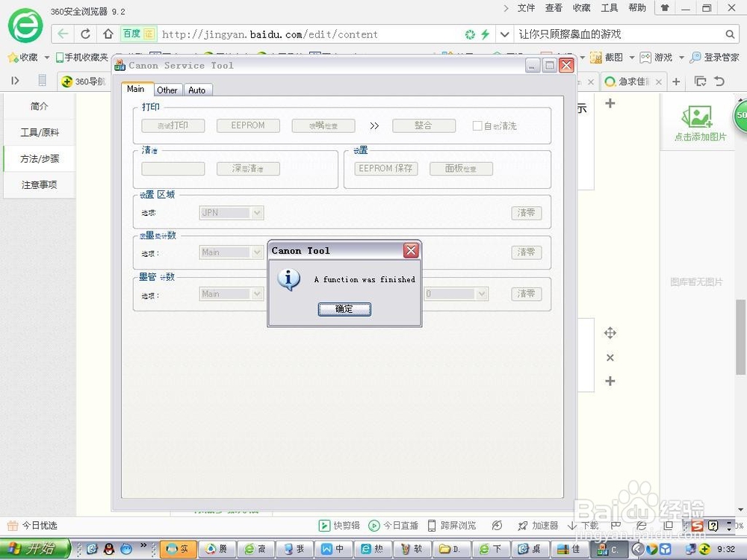Click the 今日直播 status bar icon

tap(394, 525)
